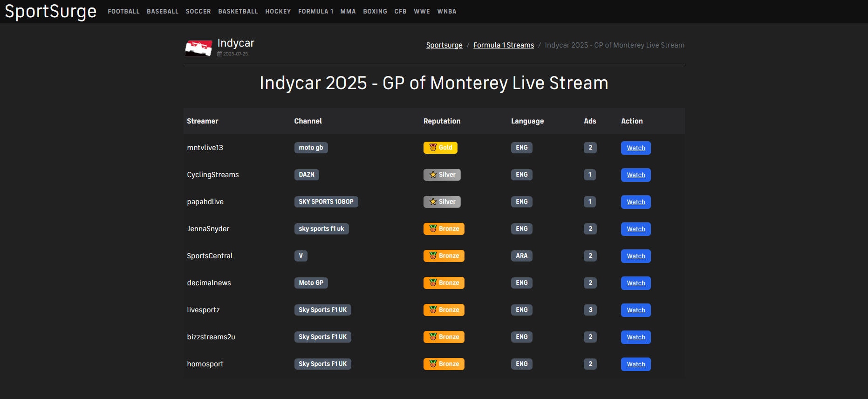Image resolution: width=868 pixels, height=399 pixels.
Task: Open the FORMULA 1 nav item
Action: tap(316, 11)
